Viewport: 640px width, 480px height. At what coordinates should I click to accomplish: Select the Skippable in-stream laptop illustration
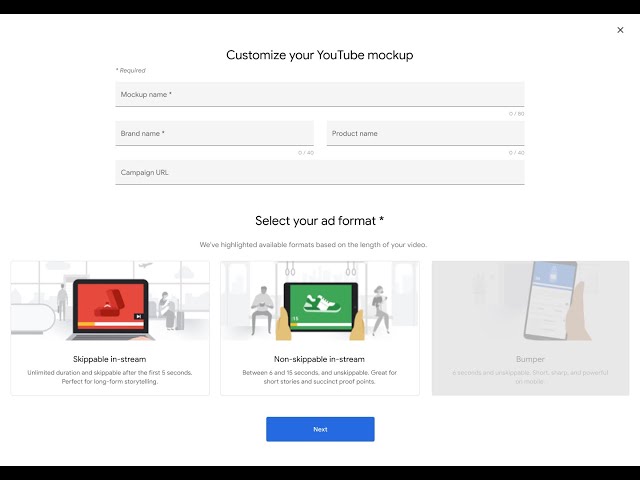(x=110, y=301)
